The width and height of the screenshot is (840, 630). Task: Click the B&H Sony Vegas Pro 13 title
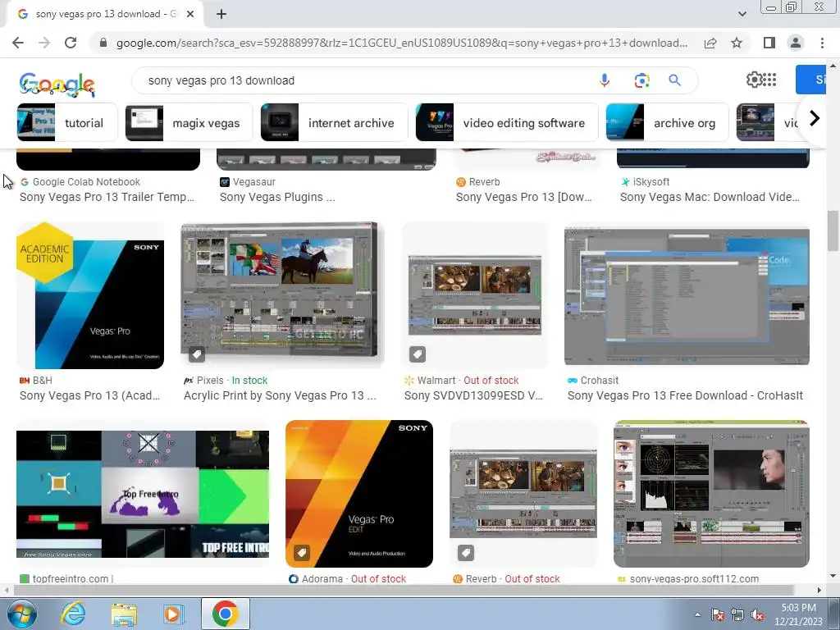click(90, 395)
